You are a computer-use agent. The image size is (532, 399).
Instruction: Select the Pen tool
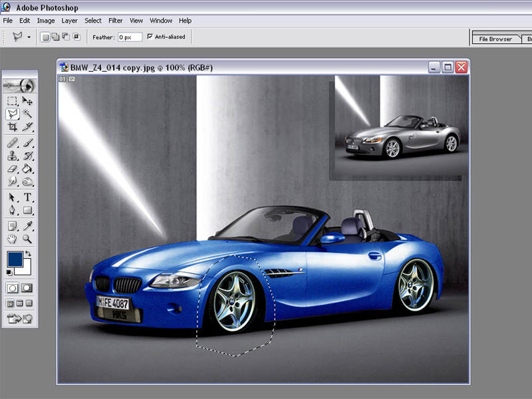click(12, 210)
